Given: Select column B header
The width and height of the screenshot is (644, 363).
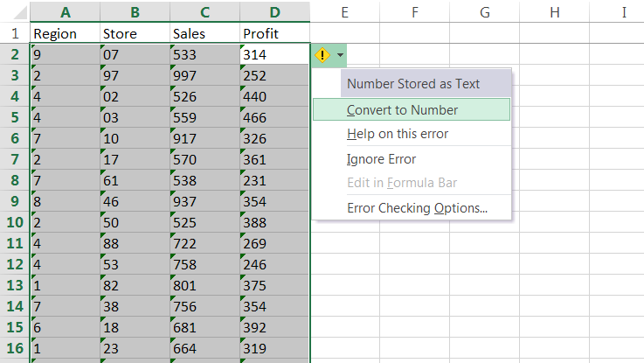Looking at the screenshot, I should (135, 12).
